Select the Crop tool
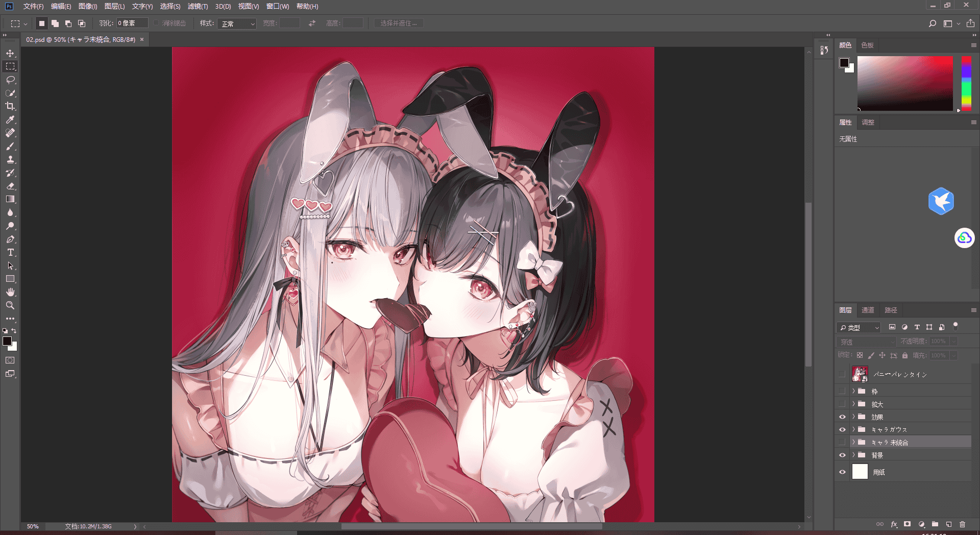Screen dimensions: 980x535 click(10, 106)
